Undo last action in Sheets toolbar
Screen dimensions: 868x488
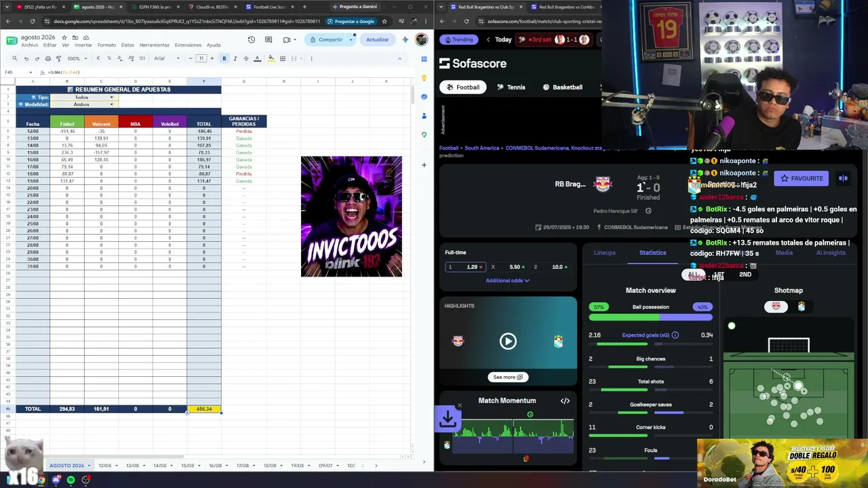coord(26,58)
